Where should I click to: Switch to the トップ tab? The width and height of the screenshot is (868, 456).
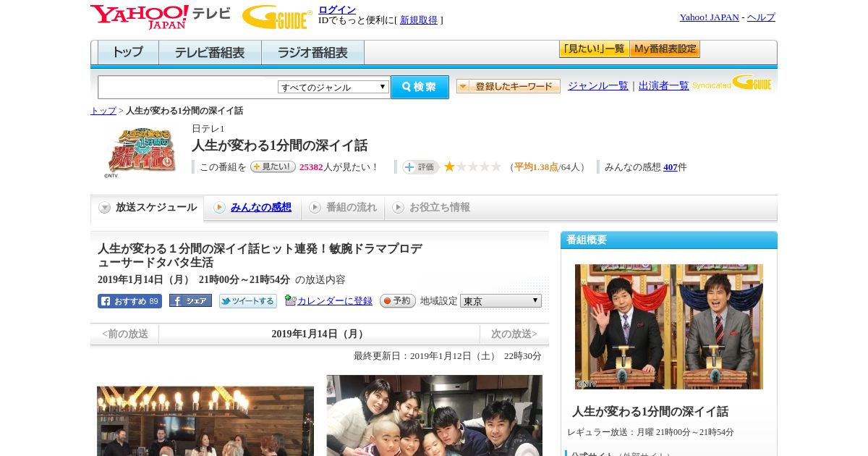click(128, 53)
